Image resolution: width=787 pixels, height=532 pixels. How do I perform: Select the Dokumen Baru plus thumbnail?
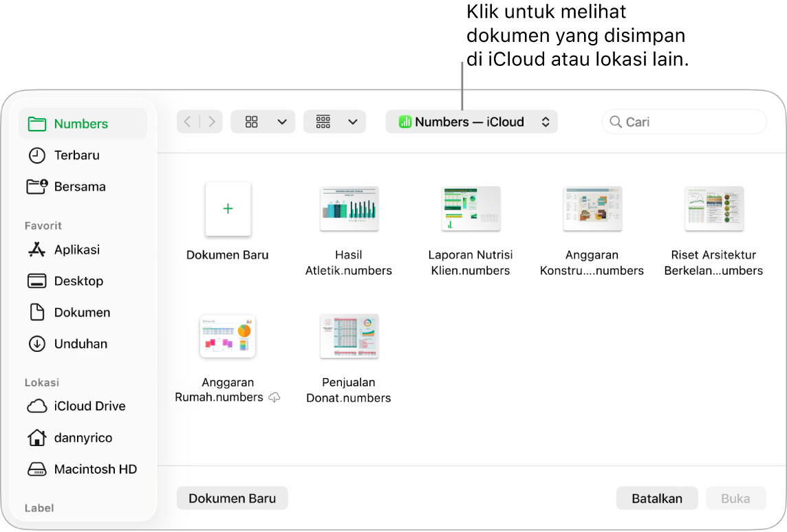coord(228,208)
